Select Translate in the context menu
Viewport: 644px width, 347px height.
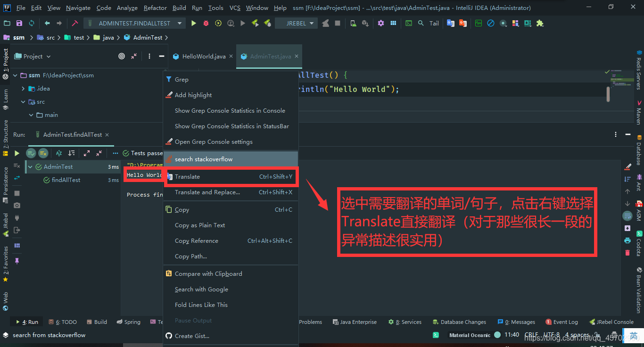click(231, 176)
